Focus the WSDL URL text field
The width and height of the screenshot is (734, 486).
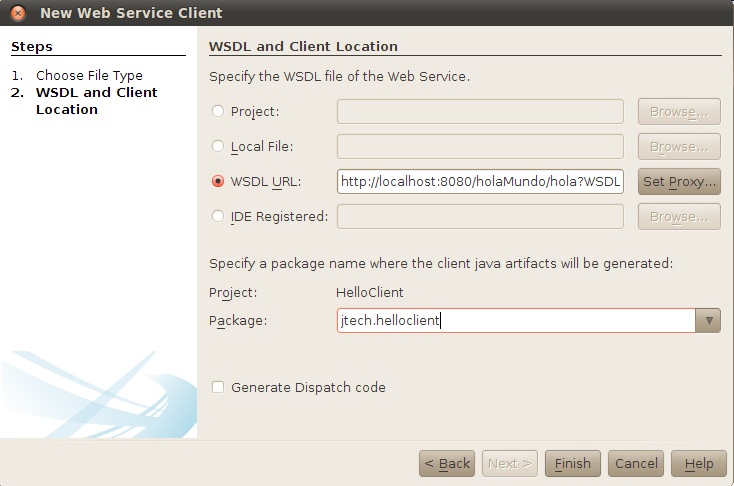480,182
